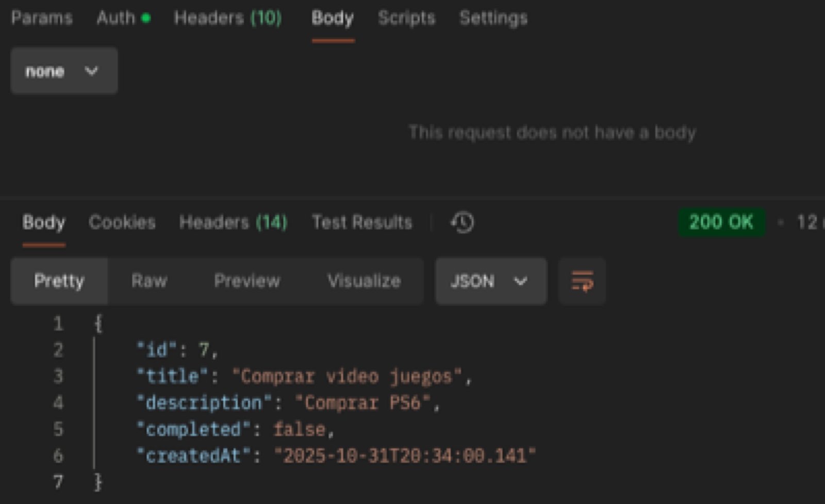Click the green Auth indicator dot

pos(146,18)
